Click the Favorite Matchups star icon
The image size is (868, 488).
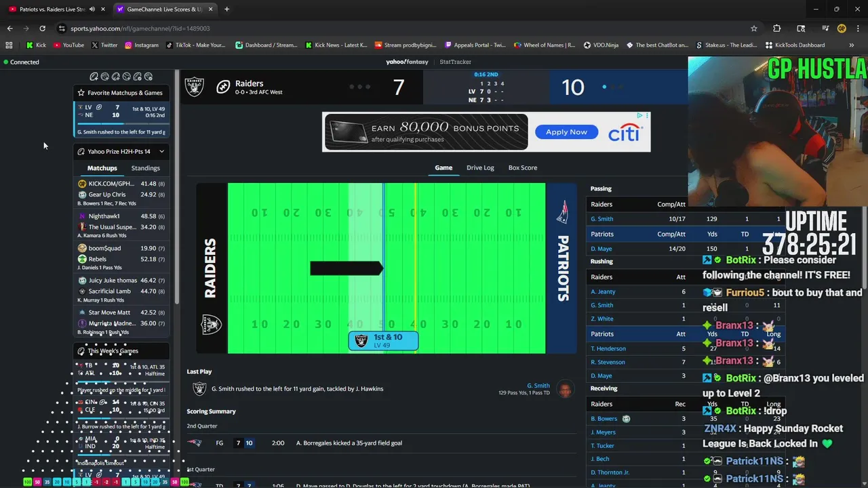coord(81,93)
